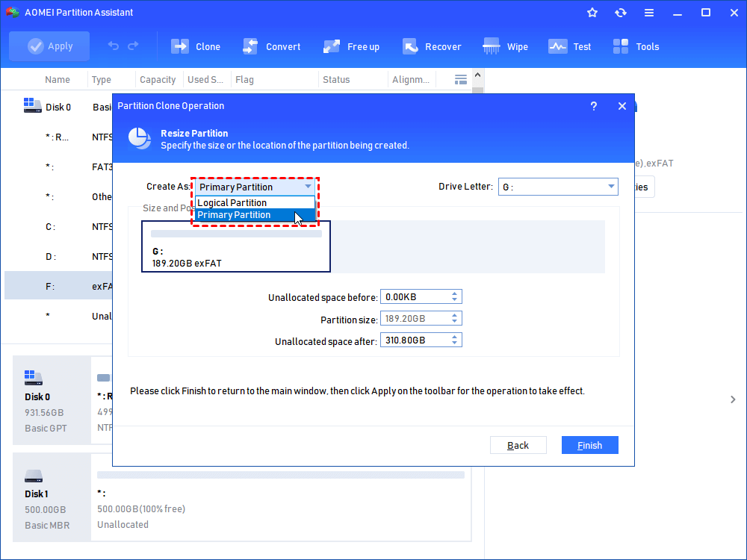Select the D: partition row
This screenshot has width=747, height=560.
(x=58, y=257)
